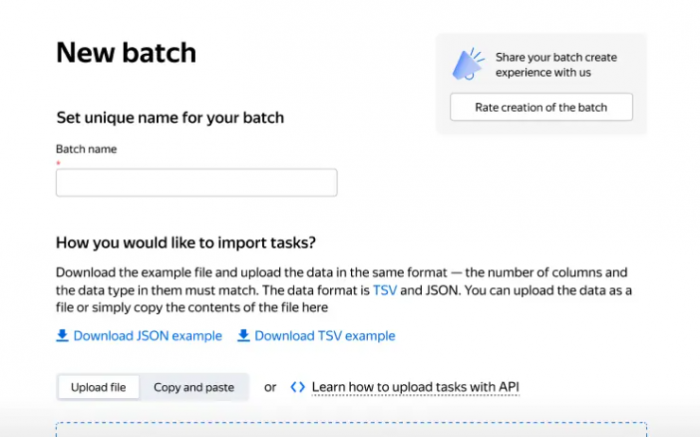700x437 pixels.
Task: Open the Download JSON example link
Action: coord(148,336)
